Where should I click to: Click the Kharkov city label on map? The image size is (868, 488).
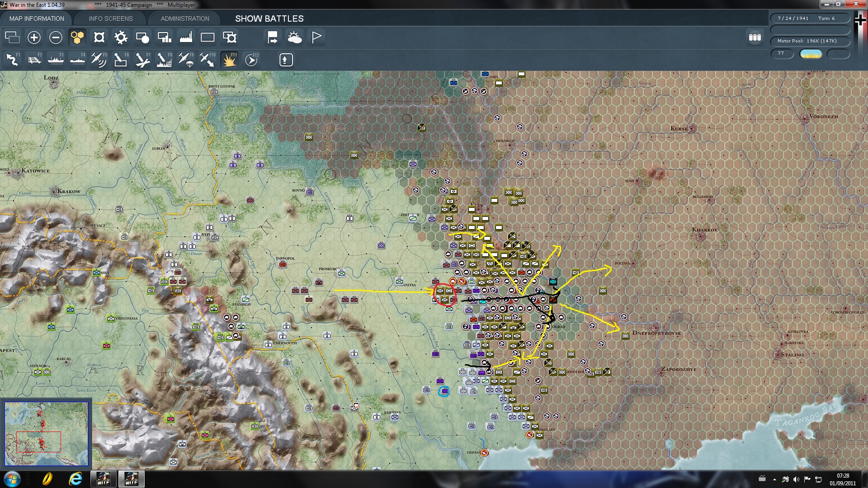[705, 230]
